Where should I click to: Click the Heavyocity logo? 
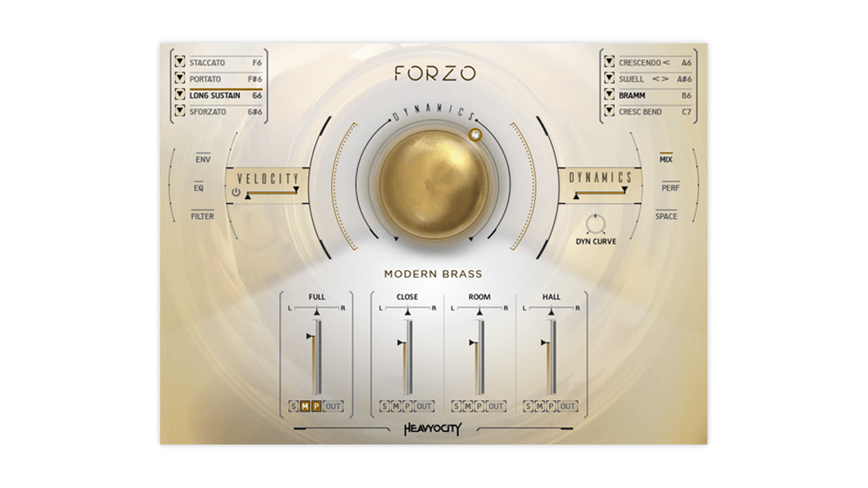(433, 429)
